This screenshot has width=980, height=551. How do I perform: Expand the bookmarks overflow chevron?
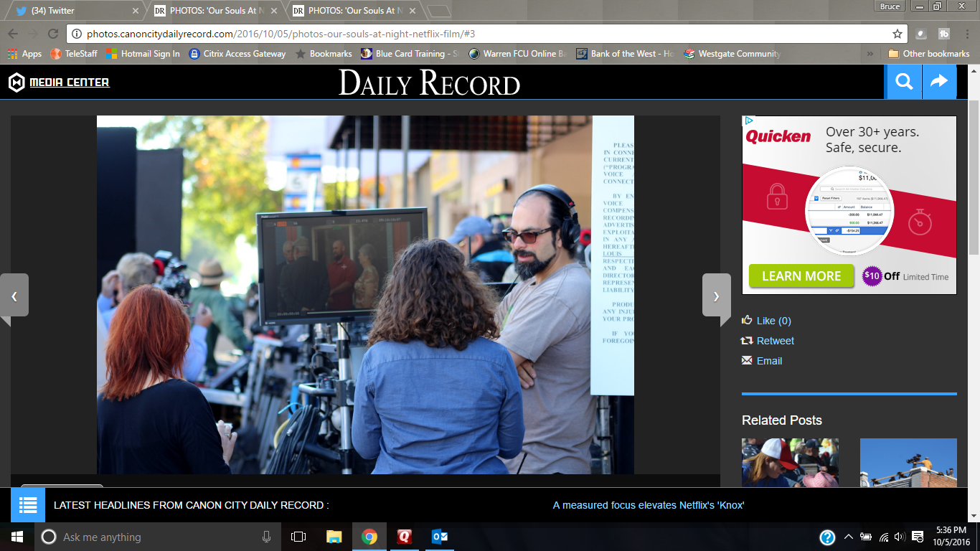[870, 54]
